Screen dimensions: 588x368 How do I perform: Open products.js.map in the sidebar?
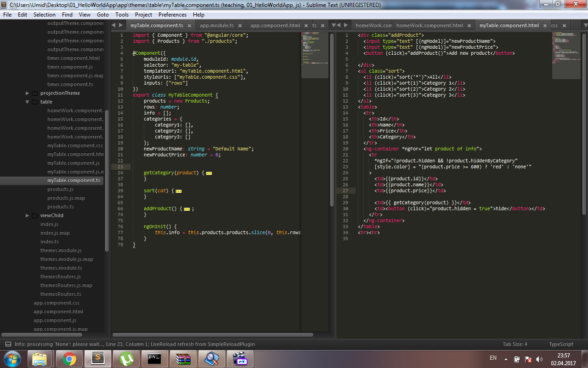tap(66, 198)
